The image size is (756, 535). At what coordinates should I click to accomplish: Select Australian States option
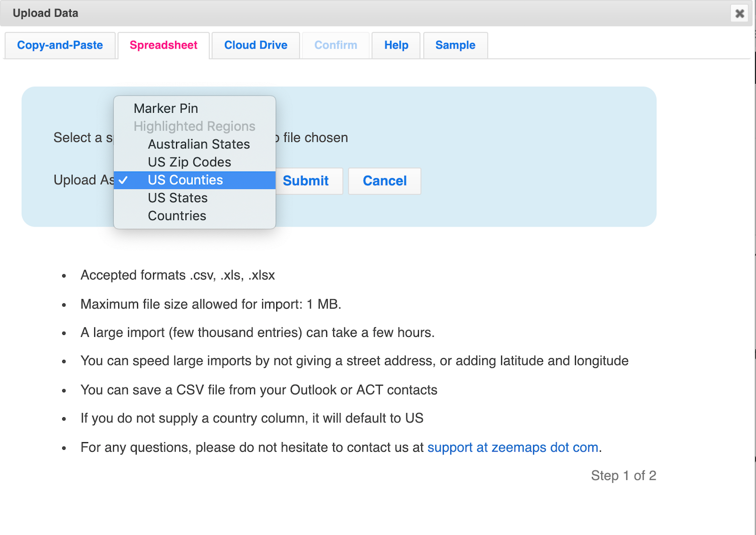click(x=198, y=144)
